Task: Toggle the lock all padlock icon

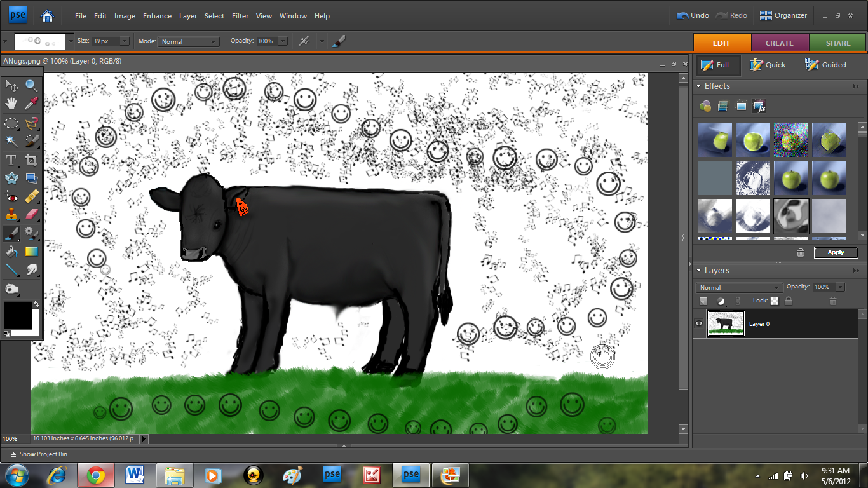Action: pyautogui.click(x=789, y=301)
